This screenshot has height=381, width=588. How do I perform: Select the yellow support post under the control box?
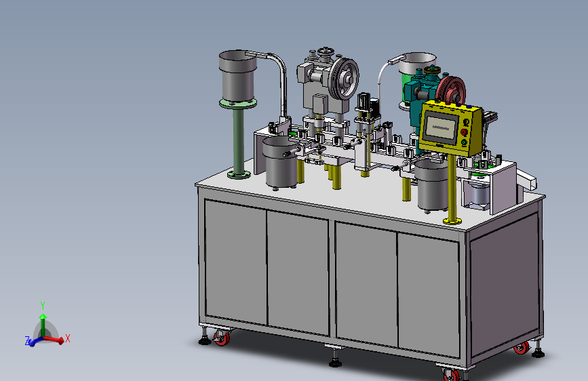(452, 187)
